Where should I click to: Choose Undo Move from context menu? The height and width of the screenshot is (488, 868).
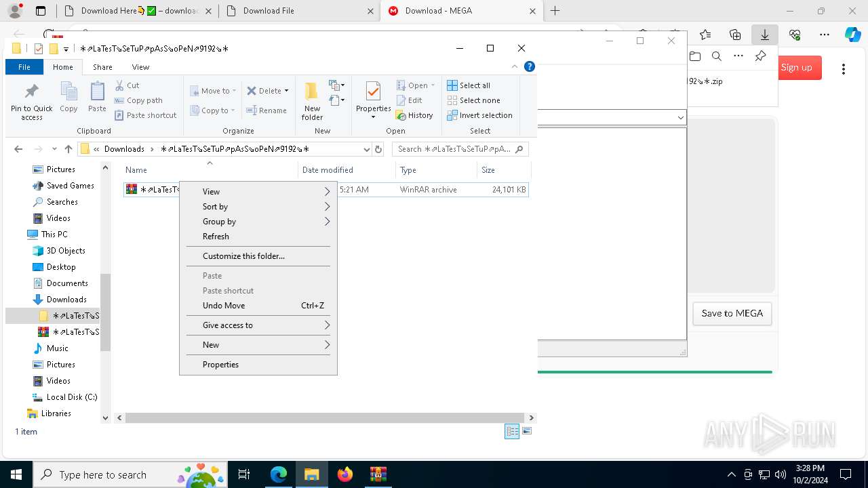258,306
